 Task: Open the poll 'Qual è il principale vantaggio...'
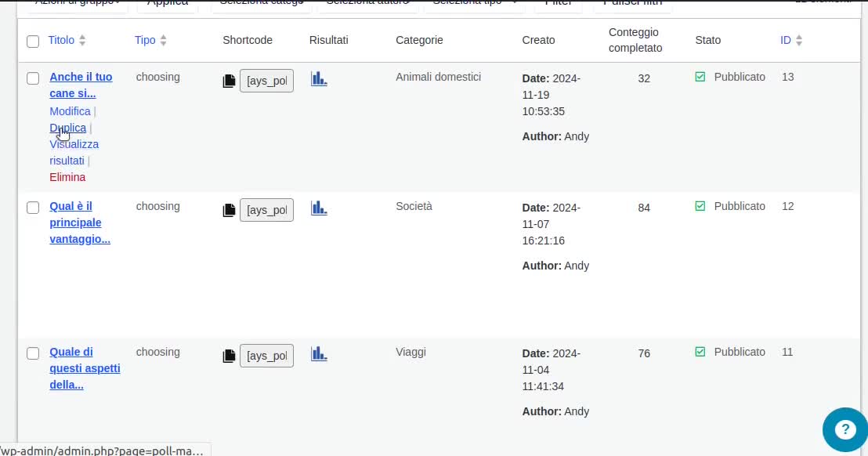(x=79, y=223)
